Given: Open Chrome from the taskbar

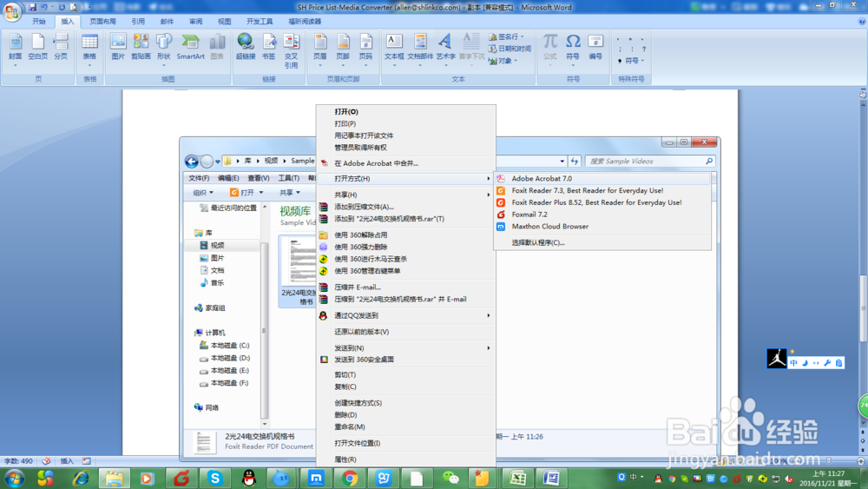Looking at the screenshot, I should pos(349,478).
